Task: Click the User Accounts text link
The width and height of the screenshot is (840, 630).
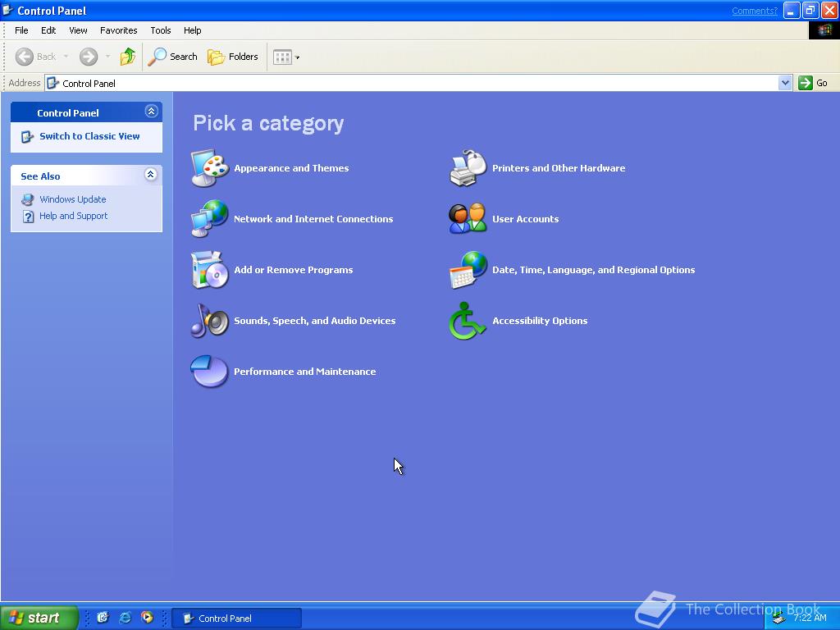Action: pos(526,219)
